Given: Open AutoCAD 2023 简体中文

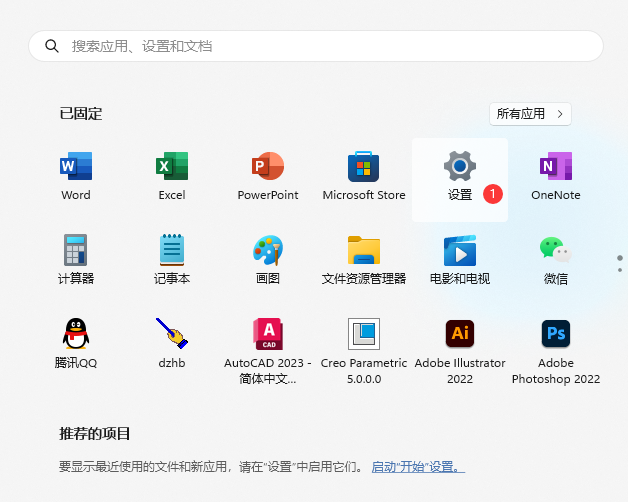Looking at the screenshot, I should coord(268,350).
